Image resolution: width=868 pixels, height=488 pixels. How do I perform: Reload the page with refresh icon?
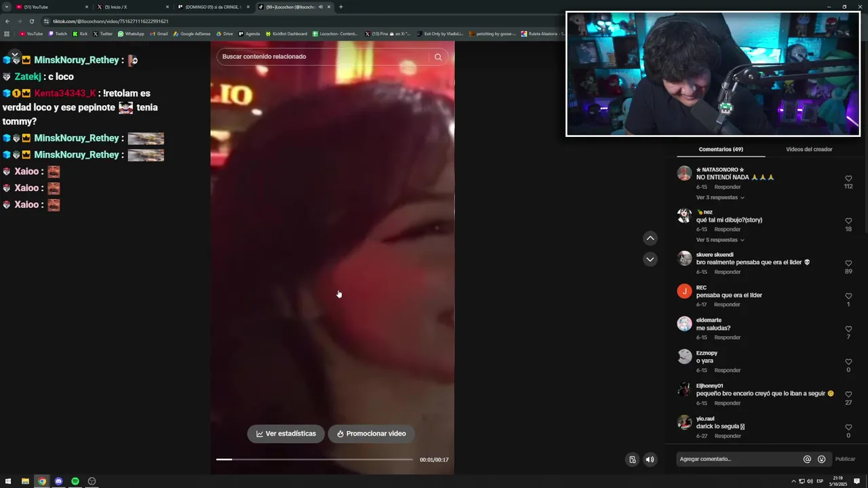coord(31,21)
